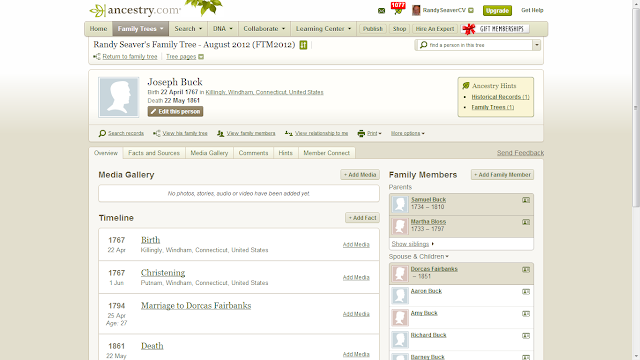Switch to the Facts and Sources tab

[154, 153]
